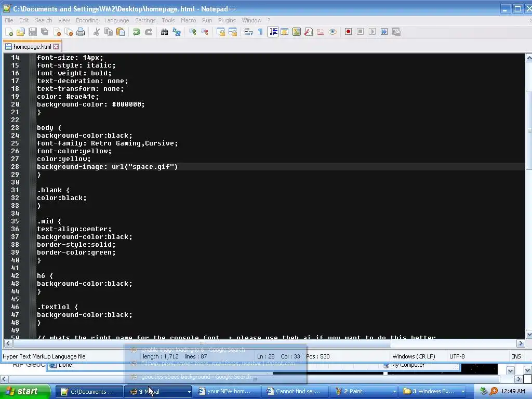Open Find with the binoculars icon

click(165, 32)
